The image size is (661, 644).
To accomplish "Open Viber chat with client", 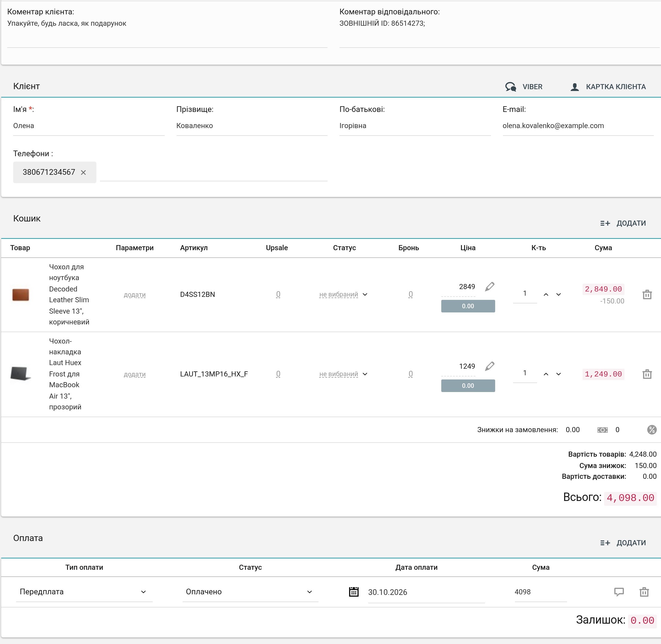I will tap(524, 87).
